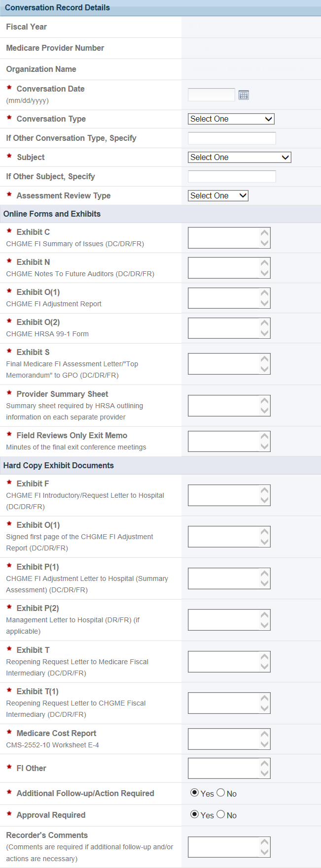Click into the Medicare Cost Report textarea
The height and width of the screenshot is (868, 321).
point(223,739)
